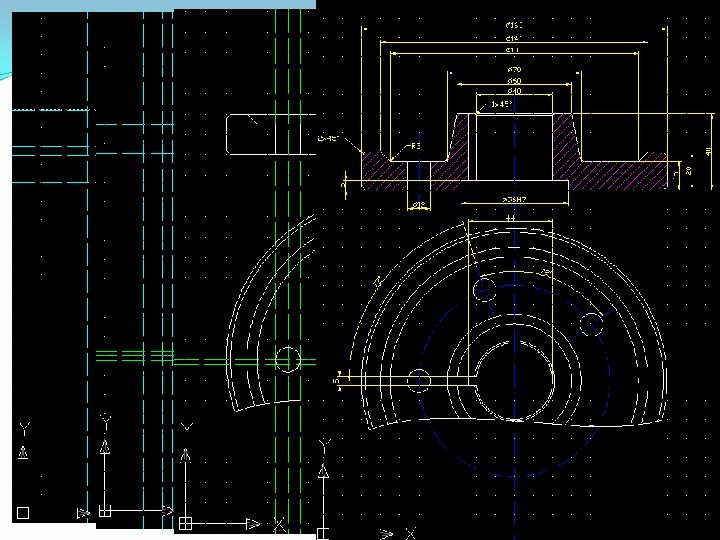Pick the bolt hole circle crossed by green lines

[x=288, y=360]
